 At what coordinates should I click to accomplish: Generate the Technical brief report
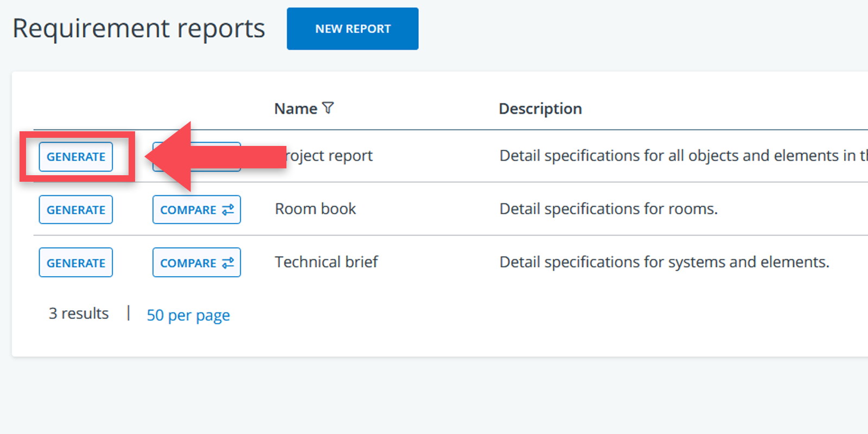(76, 263)
